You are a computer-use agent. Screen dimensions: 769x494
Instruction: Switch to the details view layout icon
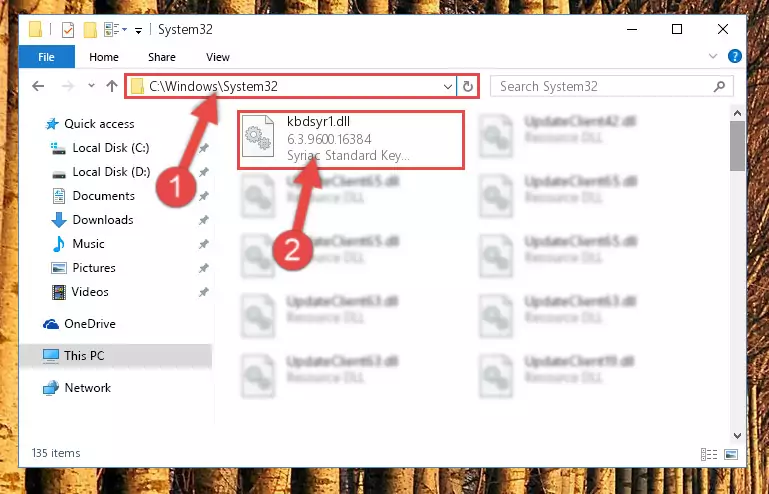pos(709,455)
